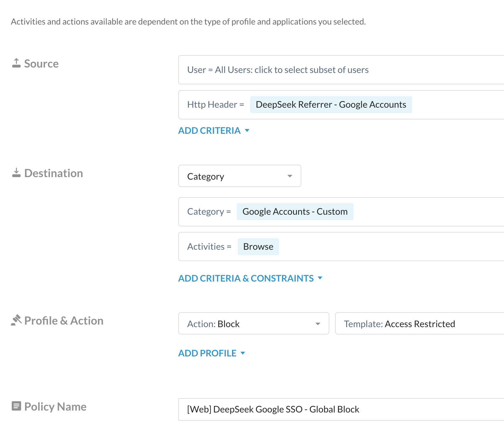Click the Source section heading

click(x=41, y=63)
